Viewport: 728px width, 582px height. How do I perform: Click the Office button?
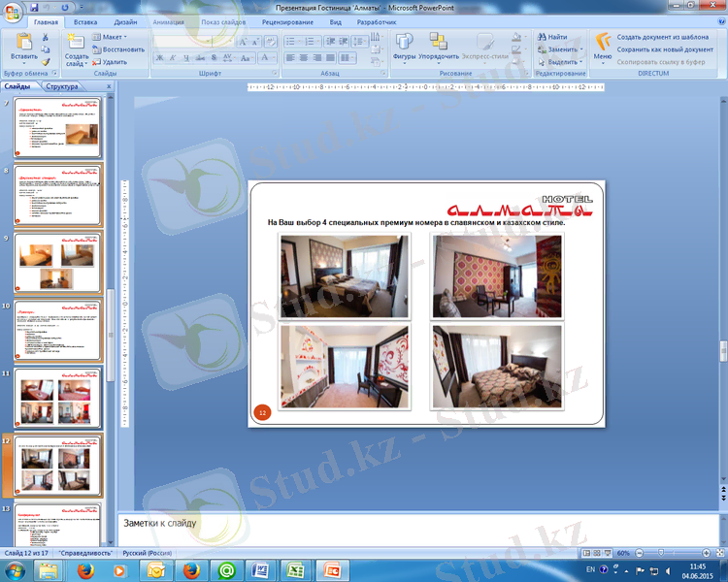(x=13, y=13)
